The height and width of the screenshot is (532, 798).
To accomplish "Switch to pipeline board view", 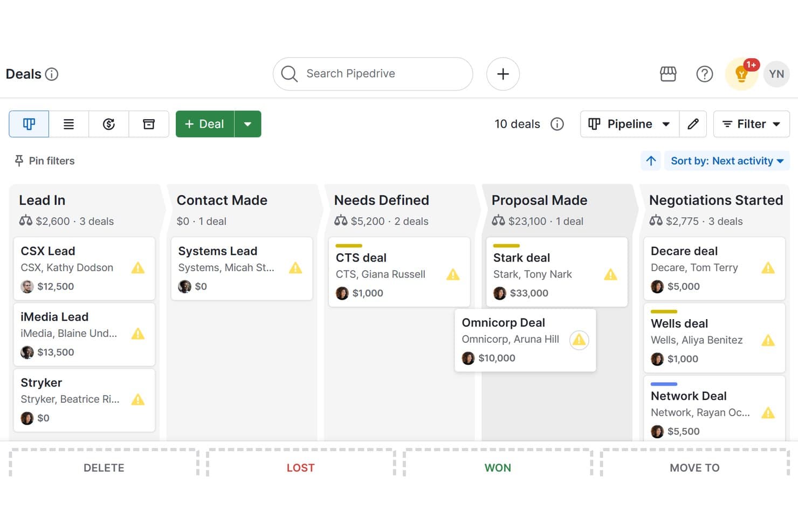I will tap(29, 124).
